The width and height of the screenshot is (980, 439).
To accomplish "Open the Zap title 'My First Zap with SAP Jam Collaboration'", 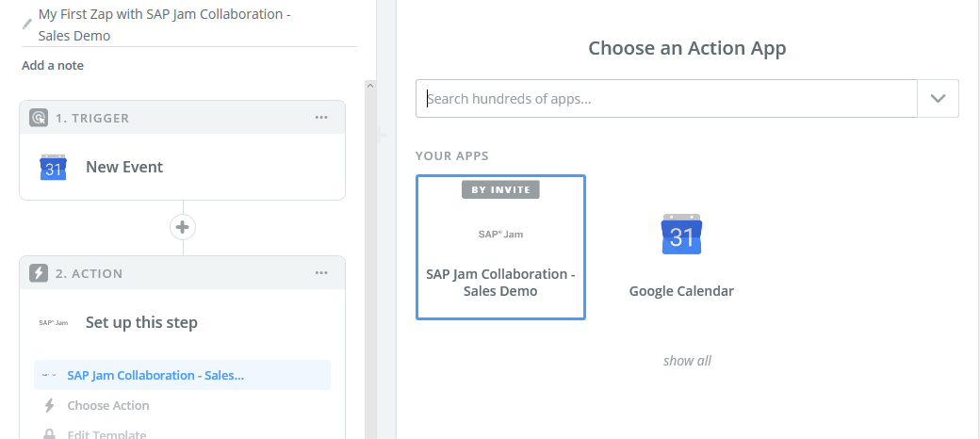I will (164, 25).
